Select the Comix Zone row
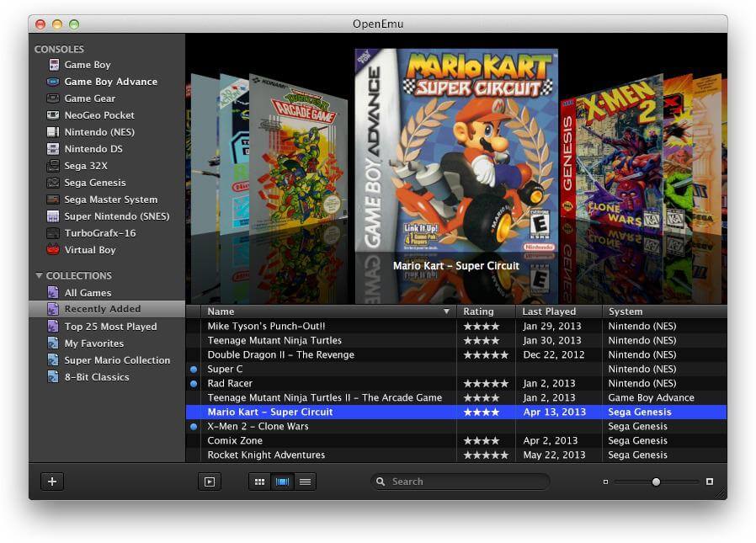This screenshot has width=756, height=543. click(456, 441)
